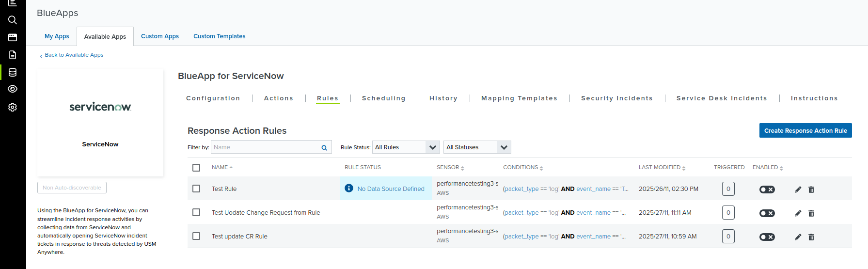Screen dimensions: 868x269
Task: Open the Actions section
Action: (279, 98)
